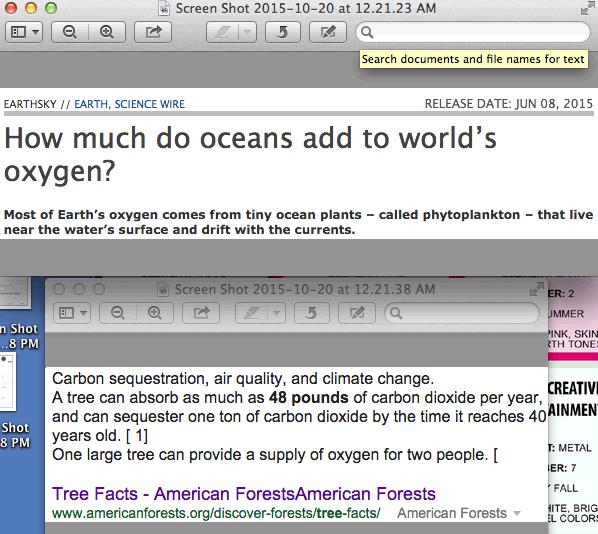Enter full screen using top-right arrows icon

(587, 9)
